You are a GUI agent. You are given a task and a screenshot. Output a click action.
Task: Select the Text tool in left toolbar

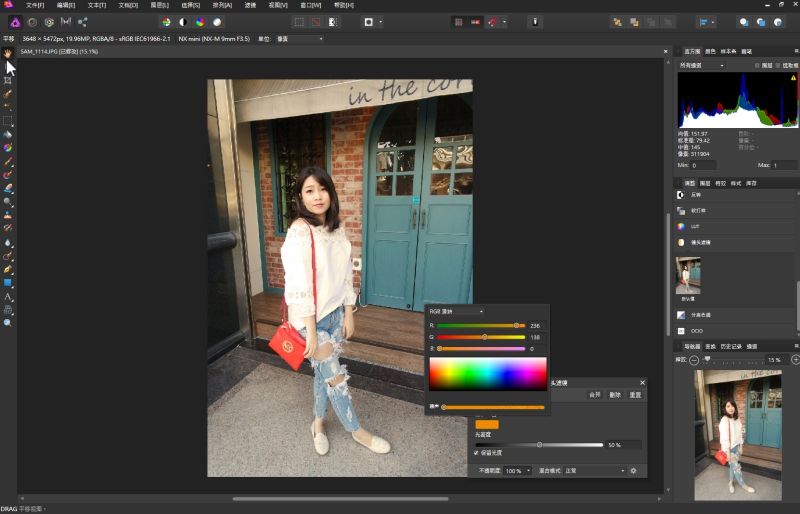tap(8, 297)
